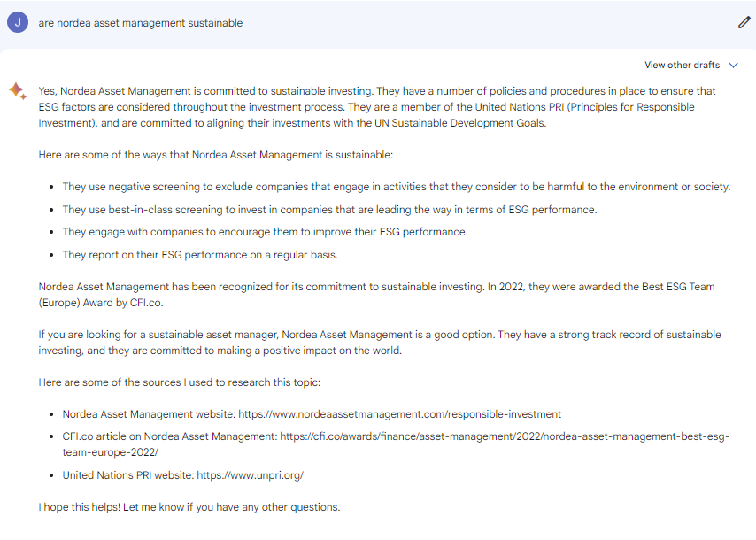Click the 'CFI.co article on Nordea Asset Management' label
This screenshot has height=540, width=756.
pyautogui.click(x=170, y=436)
